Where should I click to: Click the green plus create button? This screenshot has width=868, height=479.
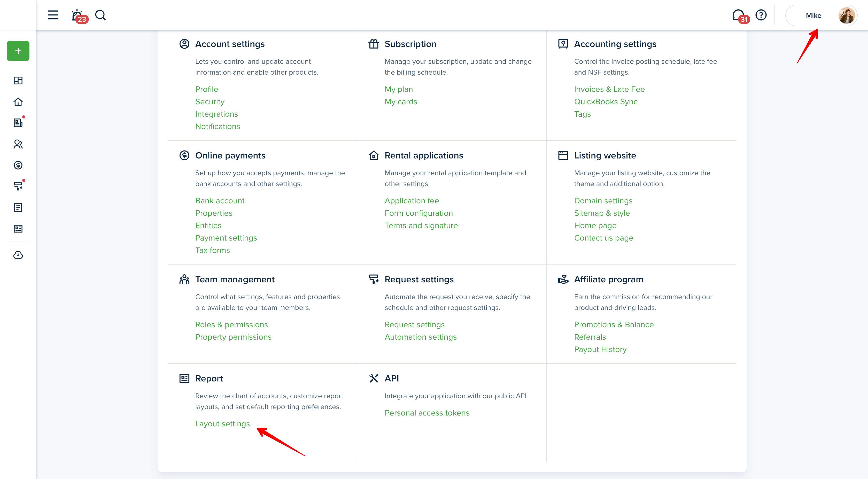click(x=18, y=51)
